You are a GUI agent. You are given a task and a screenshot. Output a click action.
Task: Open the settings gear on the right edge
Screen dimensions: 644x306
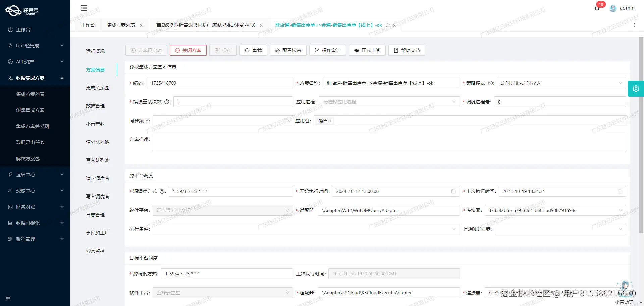click(636, 88)
